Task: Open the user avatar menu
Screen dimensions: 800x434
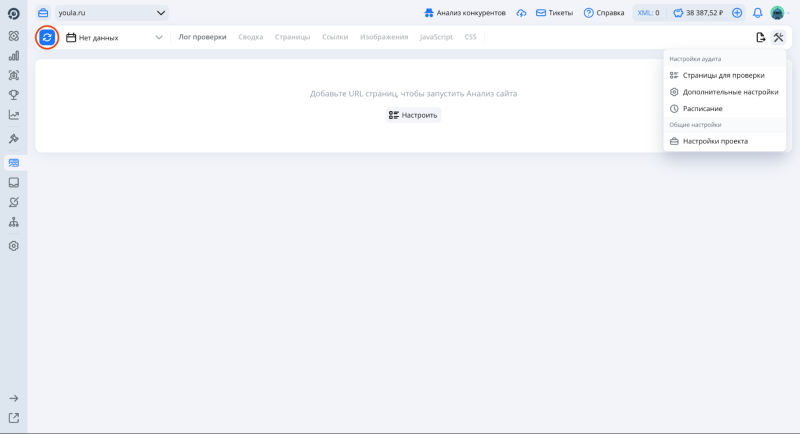Action: [777, 13]
